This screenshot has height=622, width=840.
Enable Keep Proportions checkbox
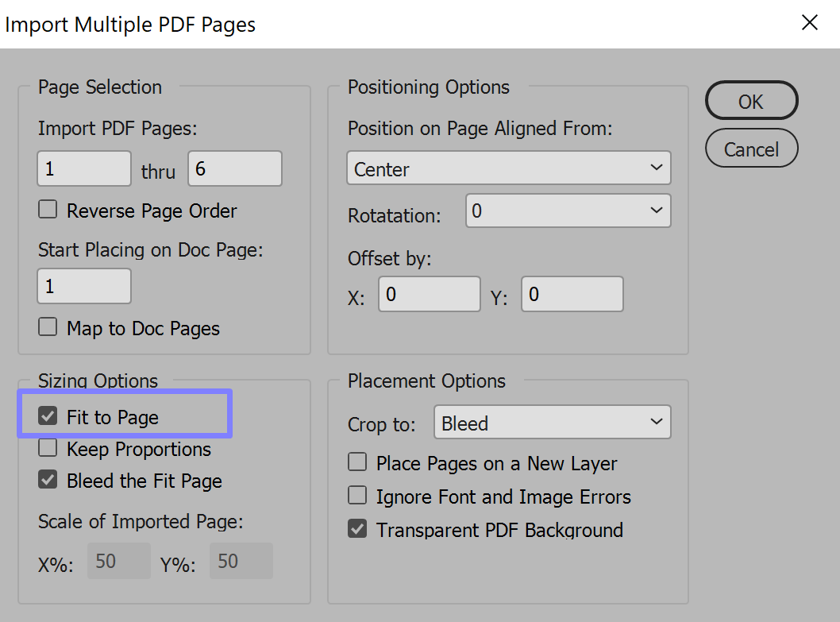pyautogui.click(x=48, y=449)
